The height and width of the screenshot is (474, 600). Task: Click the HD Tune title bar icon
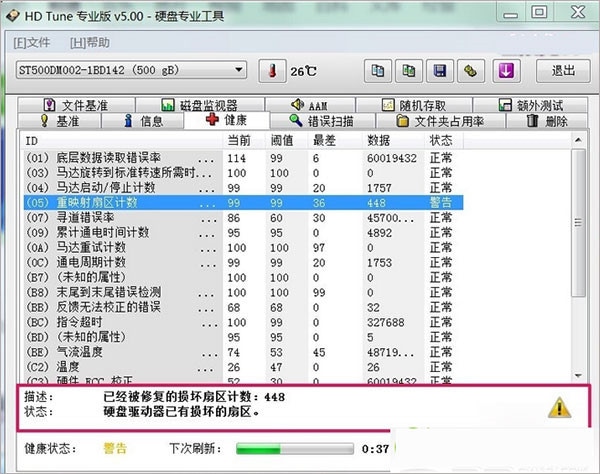coord(13,16)
